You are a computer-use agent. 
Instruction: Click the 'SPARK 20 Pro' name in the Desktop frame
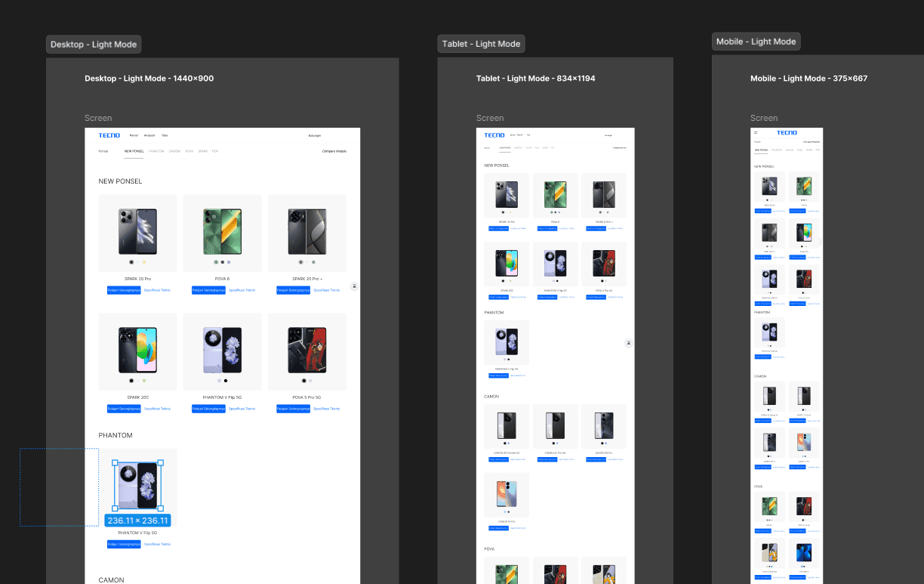pos(137,279)
